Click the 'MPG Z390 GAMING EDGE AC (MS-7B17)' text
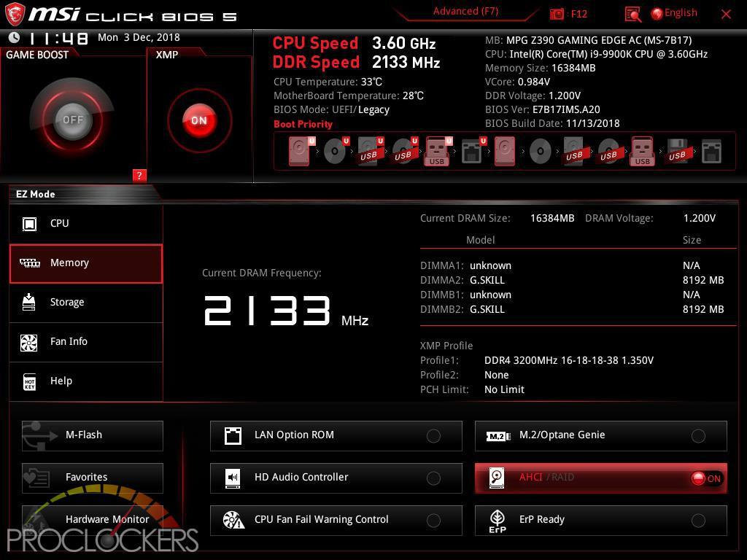The image size is (747, 560). pyautogui.click(x=599, y=41)
